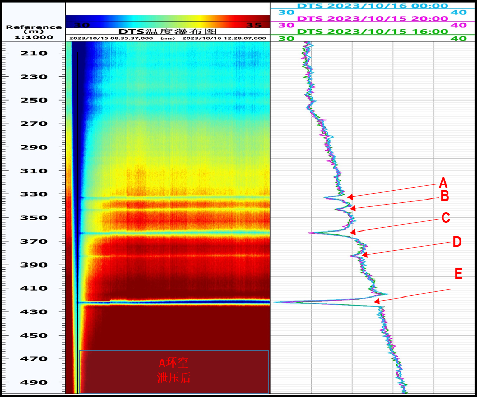Viewport: 478px width, 397px height.
Task: Click the waterfall start time label
Action: (x=111, y=38)
